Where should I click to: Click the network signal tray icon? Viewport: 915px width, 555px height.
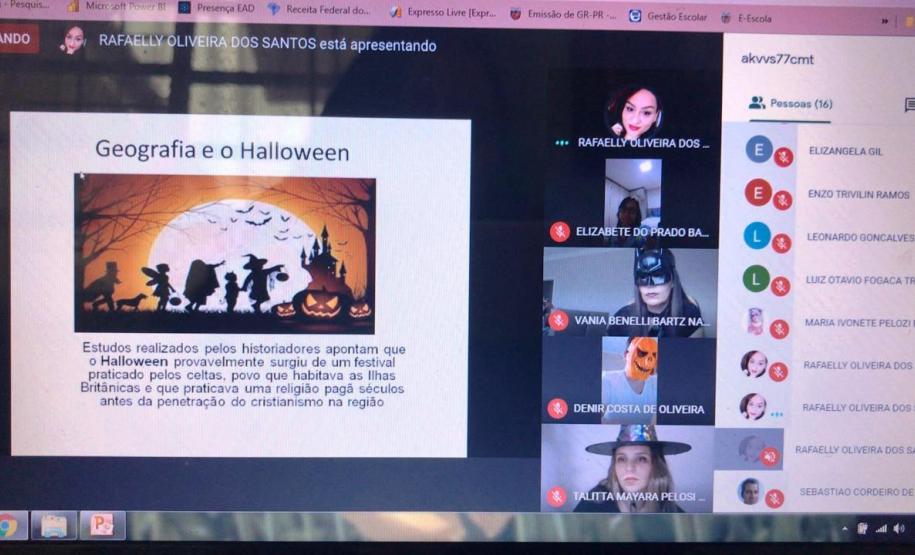click(x=881, y=528)
